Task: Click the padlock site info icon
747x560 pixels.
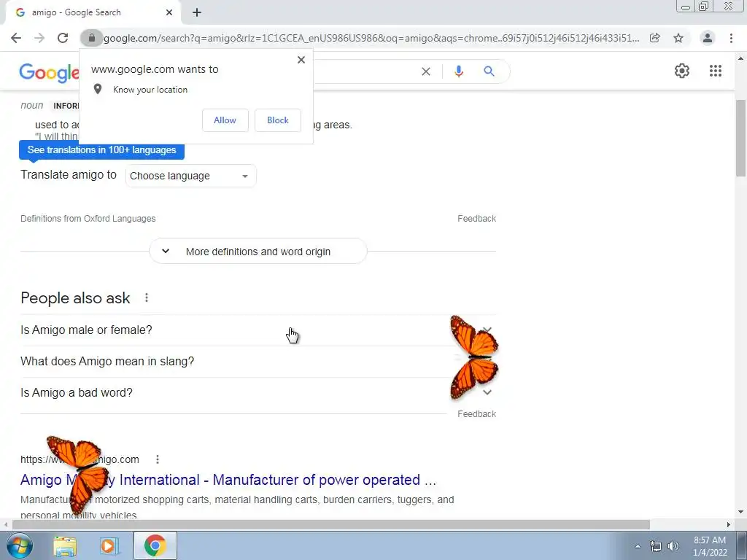Action: pos(91,38)
